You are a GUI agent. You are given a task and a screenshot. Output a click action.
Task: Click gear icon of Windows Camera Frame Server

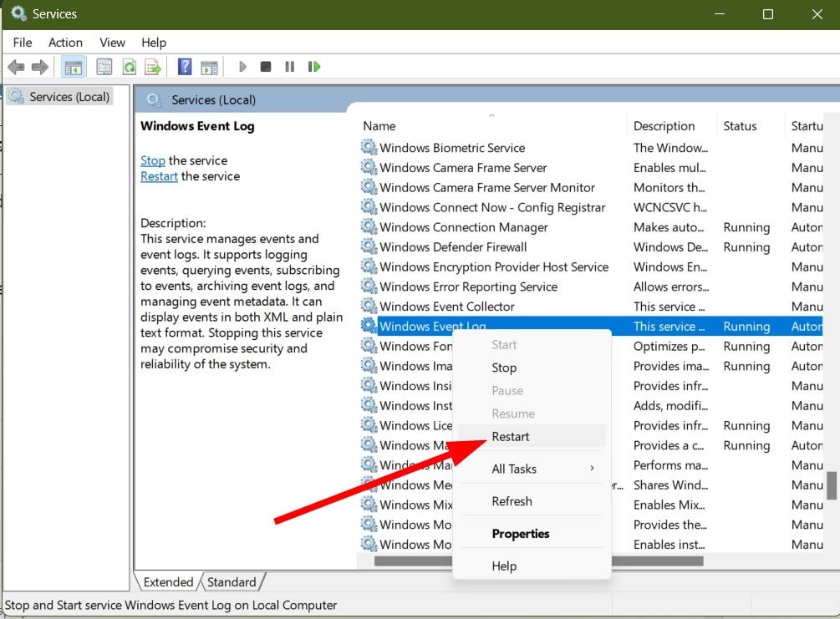point(369,167)
